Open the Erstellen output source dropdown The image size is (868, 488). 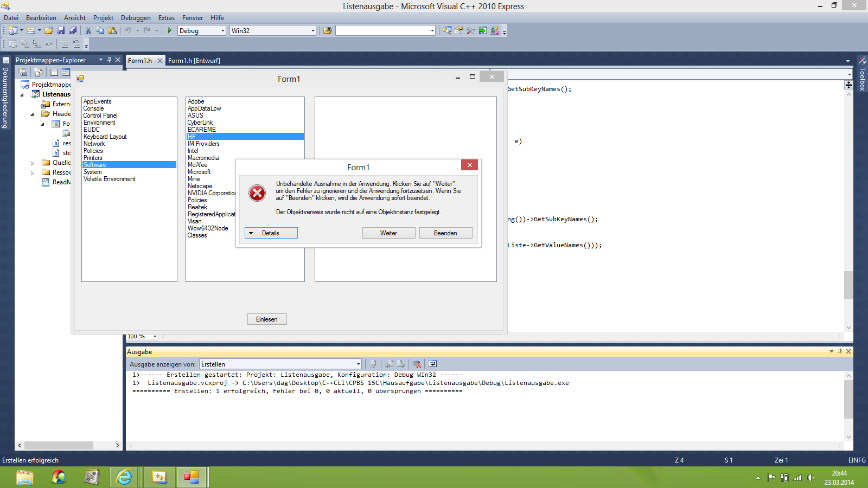[x=359, y=364]
